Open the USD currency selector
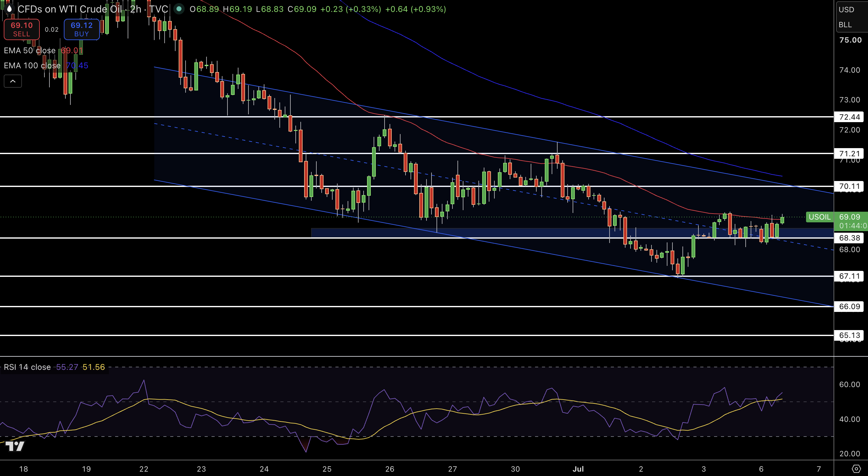 coord(846,9)
